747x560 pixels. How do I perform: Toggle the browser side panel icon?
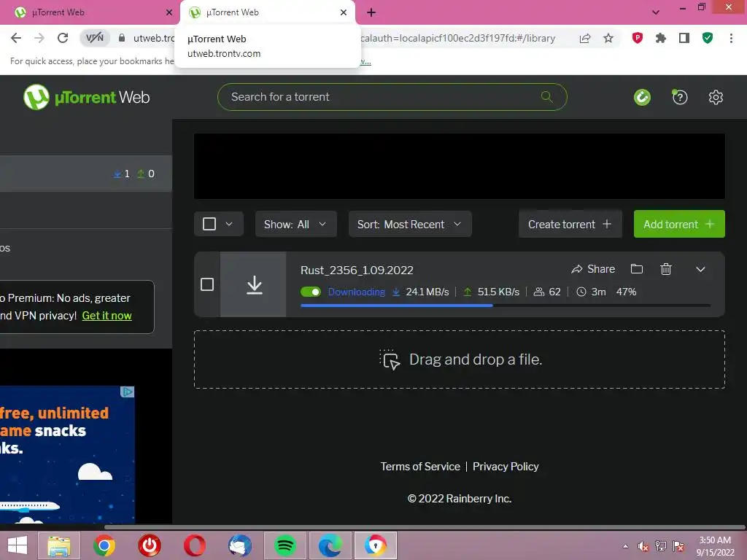pos(684,38)
